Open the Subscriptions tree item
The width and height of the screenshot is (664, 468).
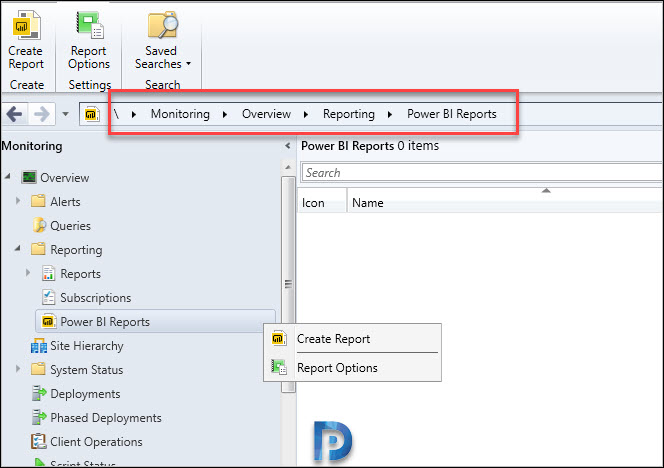[96, 298]
